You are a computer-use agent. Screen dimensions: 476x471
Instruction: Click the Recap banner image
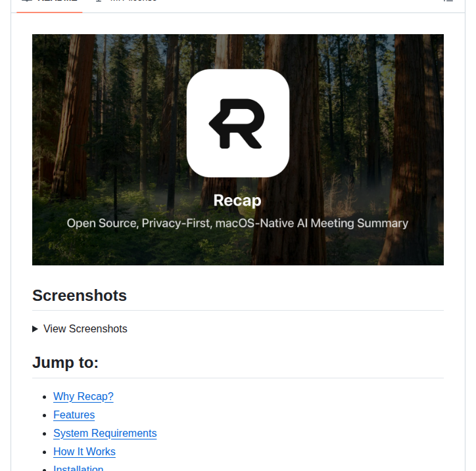point(238,150)
